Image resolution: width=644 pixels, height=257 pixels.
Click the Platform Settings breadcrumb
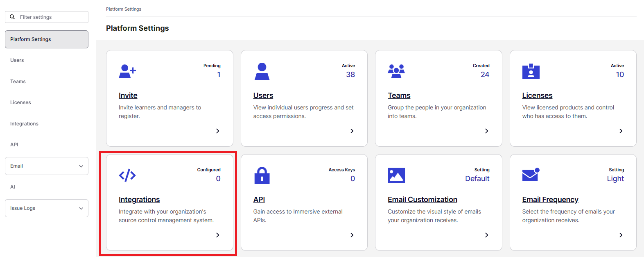click(124, 9)
